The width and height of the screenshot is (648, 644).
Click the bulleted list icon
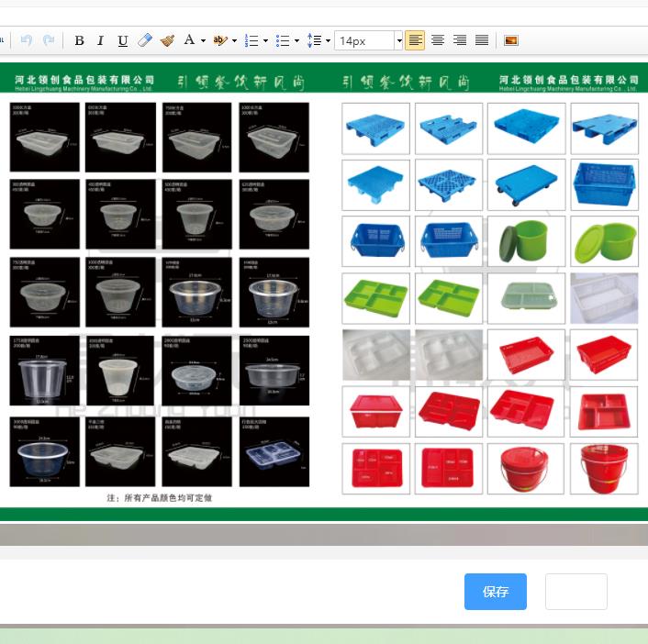point(283,40)
